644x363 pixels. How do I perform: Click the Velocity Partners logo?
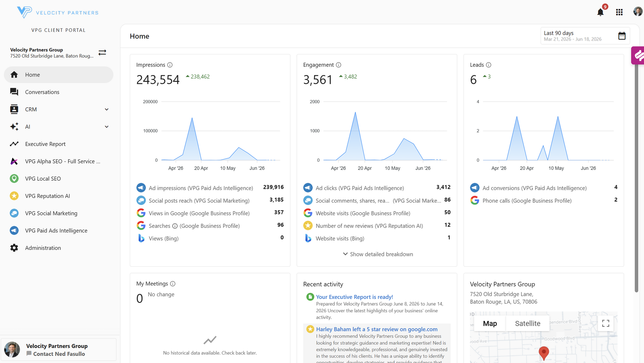(x=58, y=12)
